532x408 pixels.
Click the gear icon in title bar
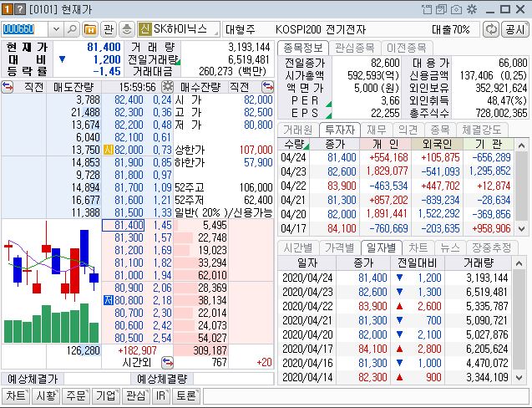click(472, 9)
